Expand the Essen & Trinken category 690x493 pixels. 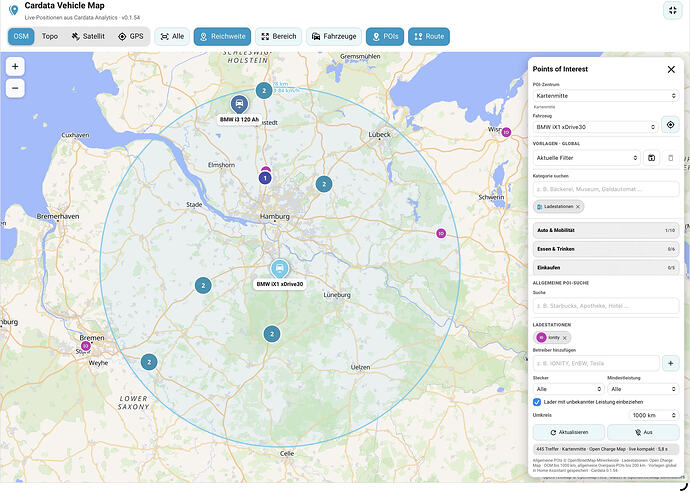pyautogui.click(x=606, y=249)
